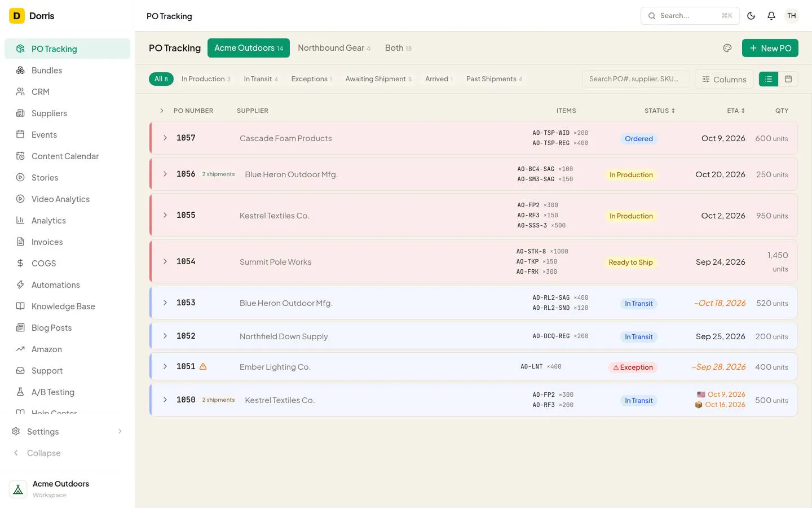The image size is (812, 508).
Task: Switch to calendar view
Action: [x=788, y=79]
